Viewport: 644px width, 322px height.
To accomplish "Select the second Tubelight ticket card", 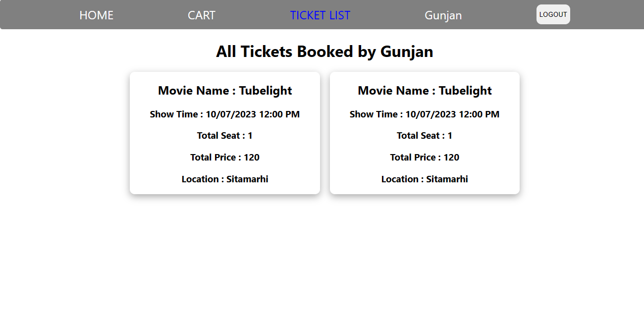I will (425, 132).
